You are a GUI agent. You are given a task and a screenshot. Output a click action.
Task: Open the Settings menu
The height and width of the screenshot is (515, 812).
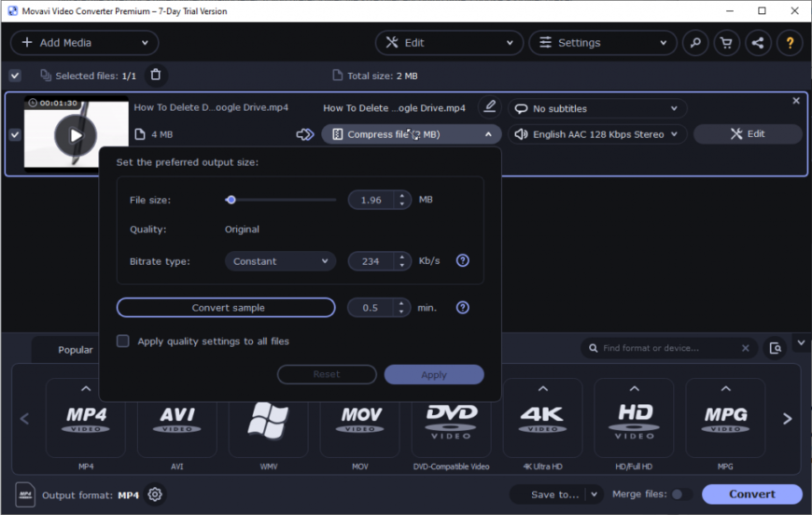coord(602,43)
